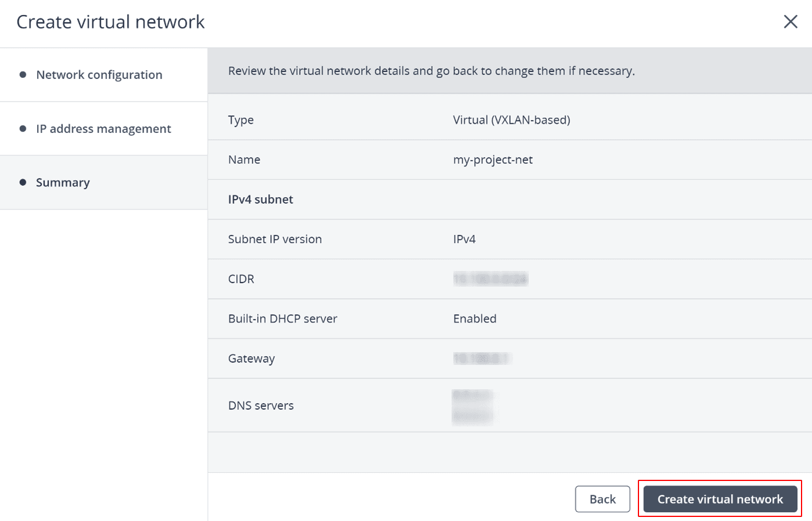The width and height of the screenshot is (812, 521).
Task: Select the Summary step in the sidebar
Action: 63,183
